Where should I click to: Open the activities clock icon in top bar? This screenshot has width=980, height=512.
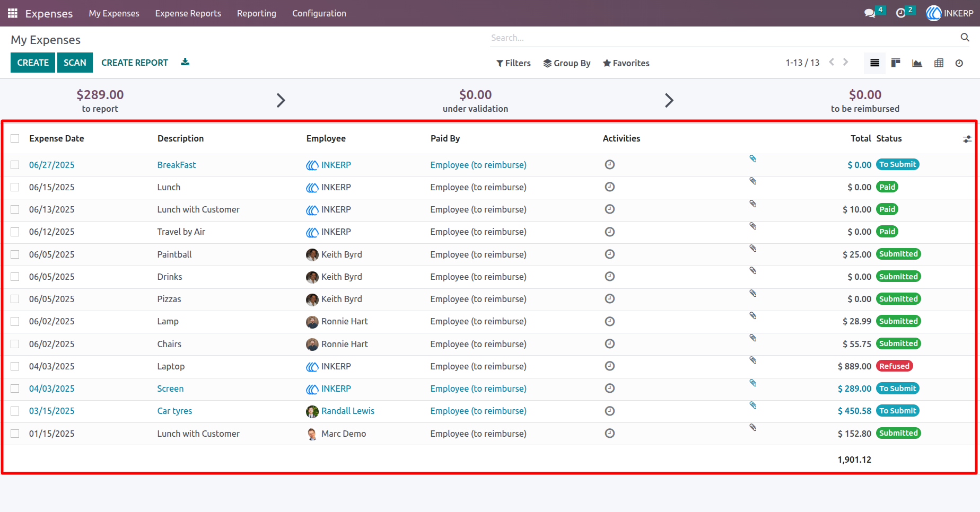pos(900,13)
